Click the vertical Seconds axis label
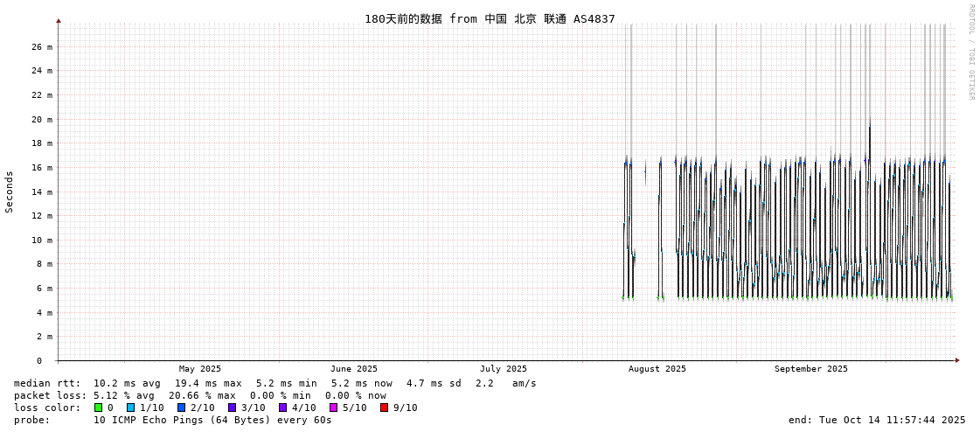The width and height of the screenshot is (980, 432). tap(10, 192)
